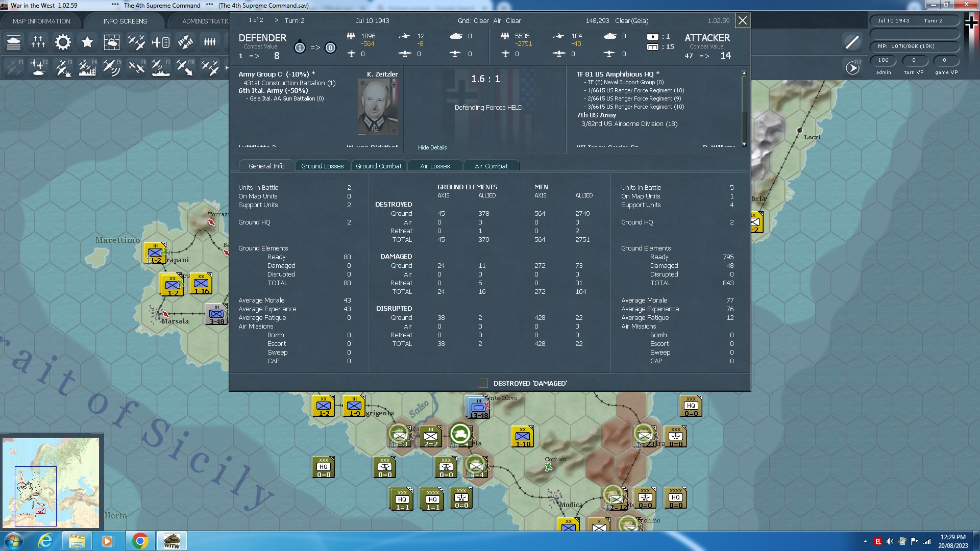
Task: Toggle the DESTROYED 'DAMAGED' checkbox
Action: [483, 383]
